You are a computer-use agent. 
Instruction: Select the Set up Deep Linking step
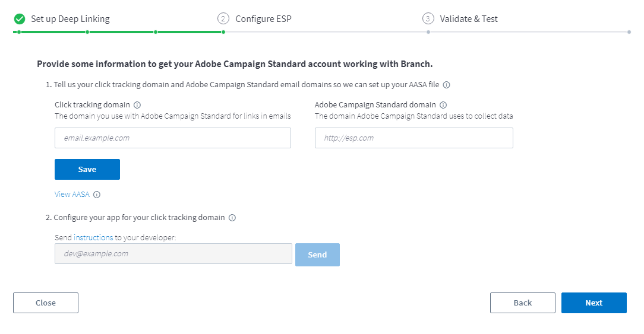(x=70, y=18)
